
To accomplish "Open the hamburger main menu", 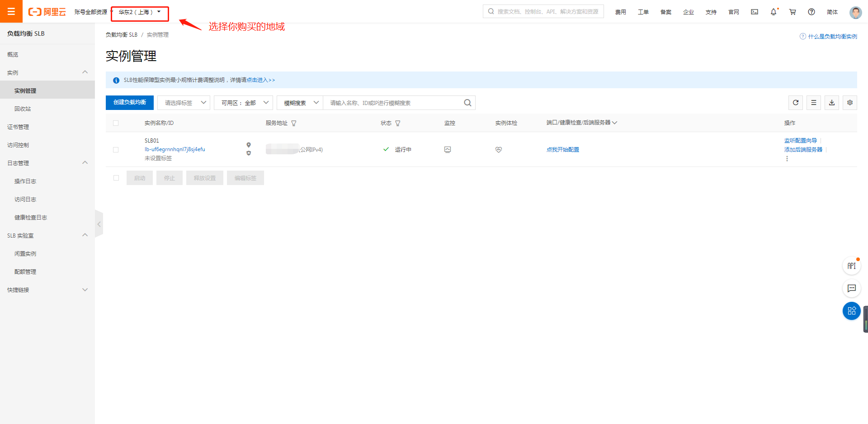I will pyautogui.click(x=11, y=11).
